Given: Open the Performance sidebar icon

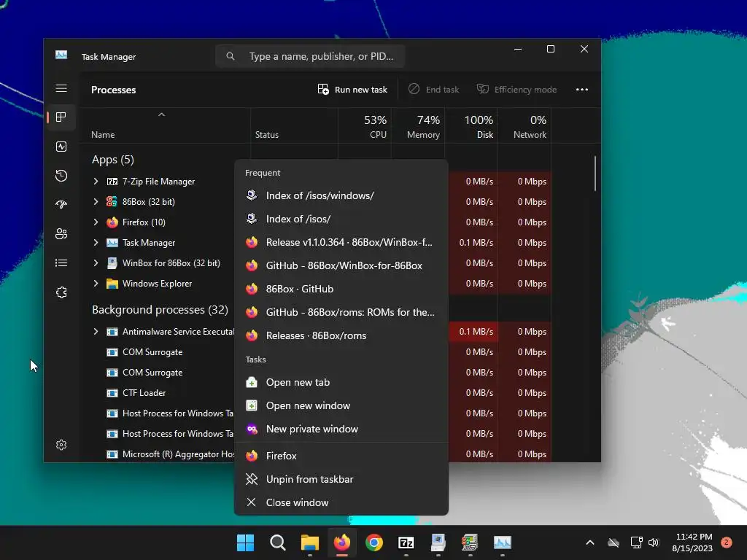Looking at the screenshot, I should (61, 147).
